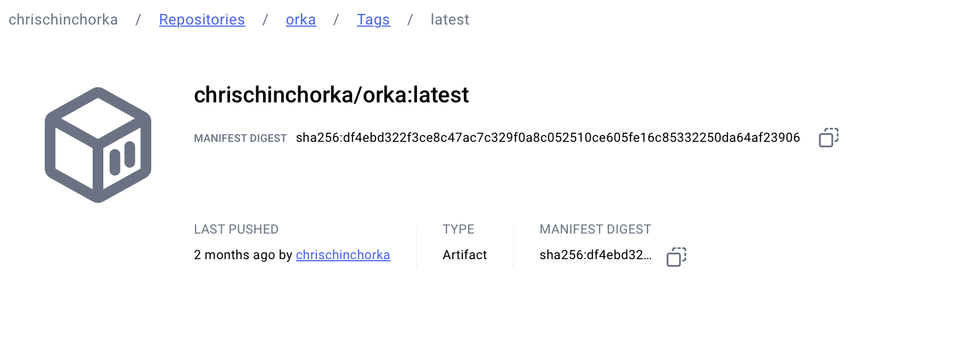Follow the chrischinchorka profile link under Last Pushed

pos(343,255)
